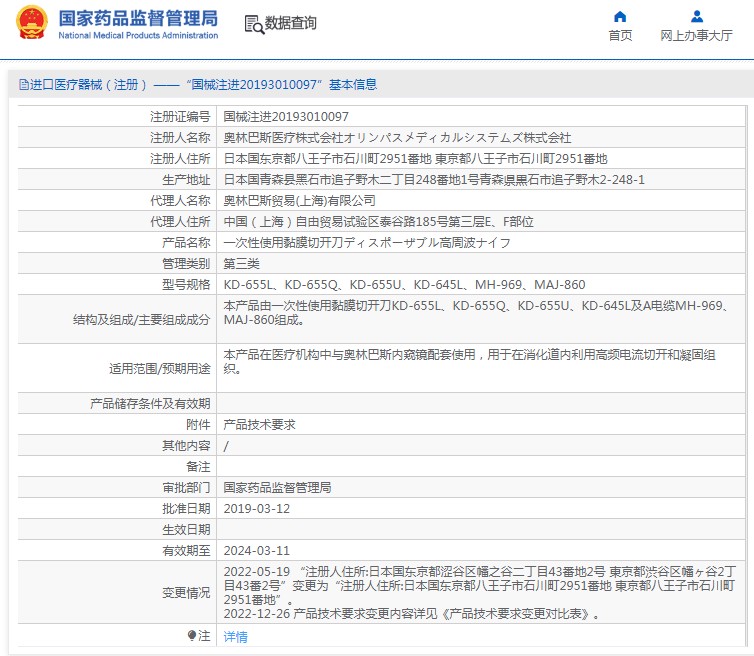Select the 第三类 management category cell
The width and height of the screenshot is (754, 656).
[x=241, y=263]
